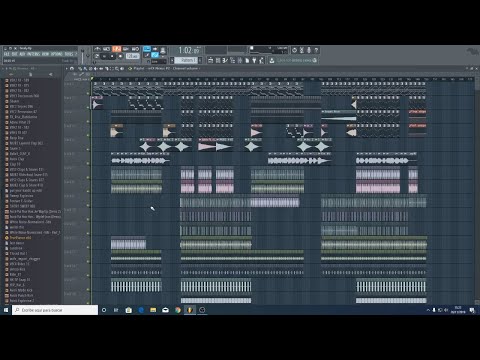The width and height of the screenshot is (480, 360).
Task: Click the scissors audio editor icon
Action: coord(302,50)
